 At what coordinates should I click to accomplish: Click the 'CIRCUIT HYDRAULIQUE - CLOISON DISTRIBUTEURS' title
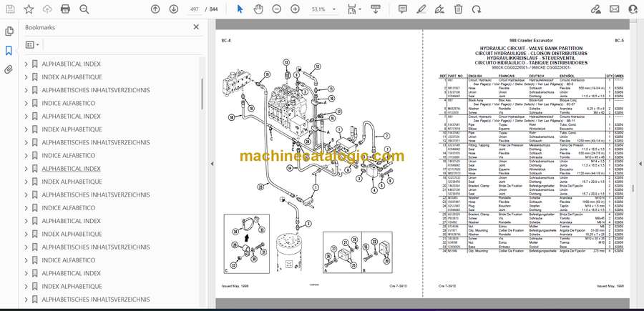(x=531, y=54)
